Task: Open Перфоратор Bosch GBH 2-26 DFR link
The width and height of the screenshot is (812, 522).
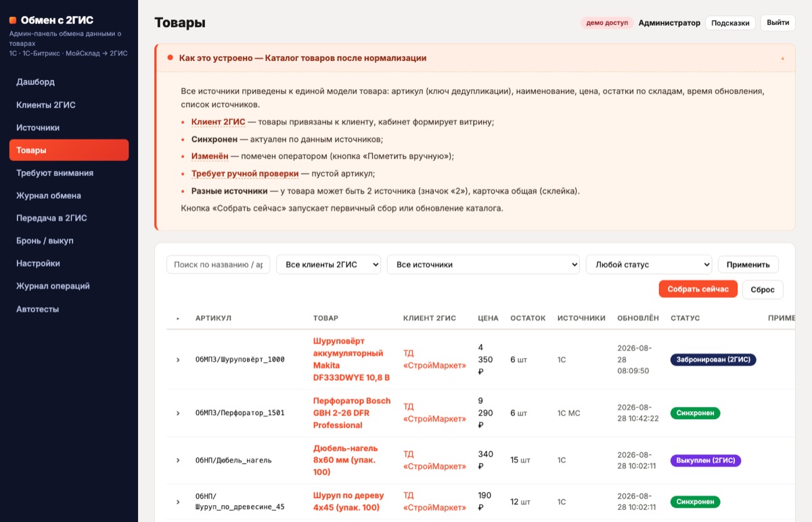Action: coord(352,413)
